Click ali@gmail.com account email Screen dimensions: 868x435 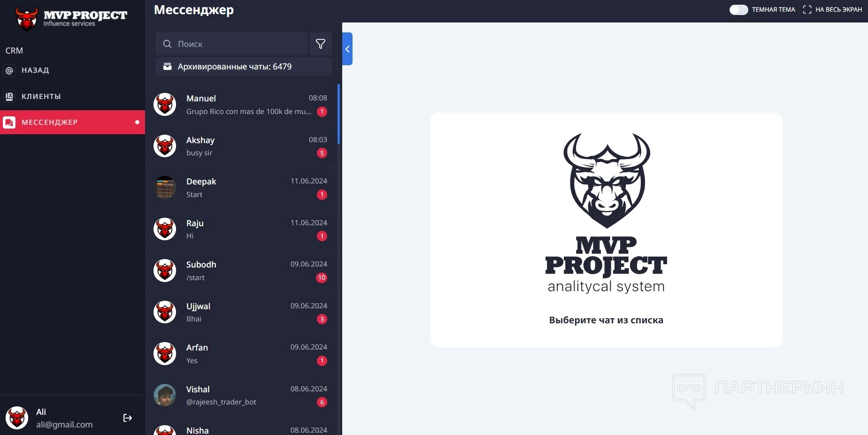tap(64, 425)
